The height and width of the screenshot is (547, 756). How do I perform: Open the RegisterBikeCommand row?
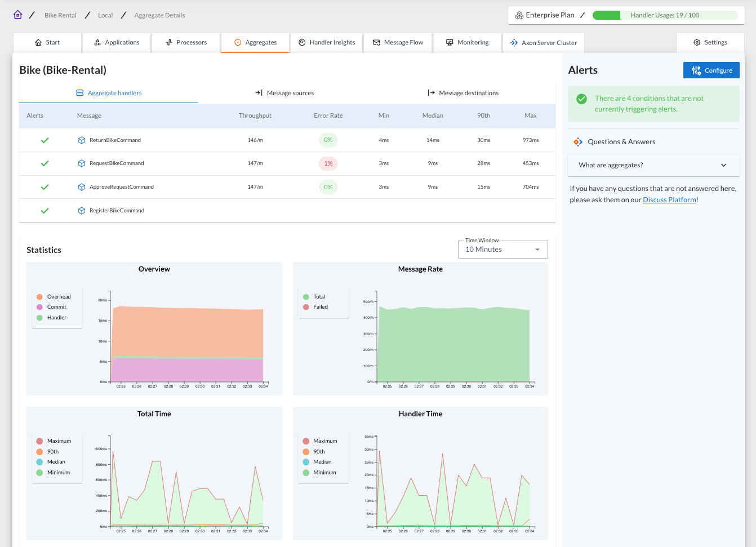[287, 211]
